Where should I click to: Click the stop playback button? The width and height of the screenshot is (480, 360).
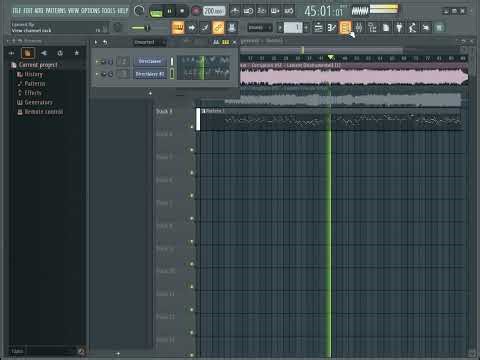[x=182, y=11]
